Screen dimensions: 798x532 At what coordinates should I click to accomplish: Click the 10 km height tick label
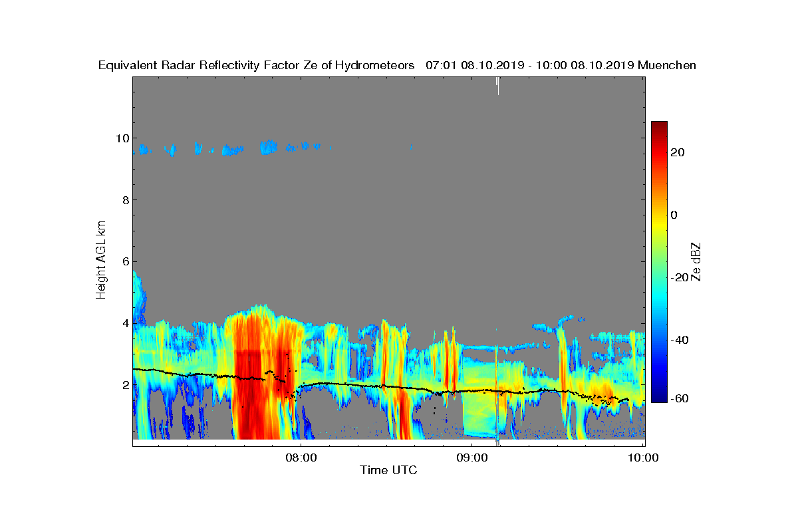pyautogui.click(x=121, y=138)
